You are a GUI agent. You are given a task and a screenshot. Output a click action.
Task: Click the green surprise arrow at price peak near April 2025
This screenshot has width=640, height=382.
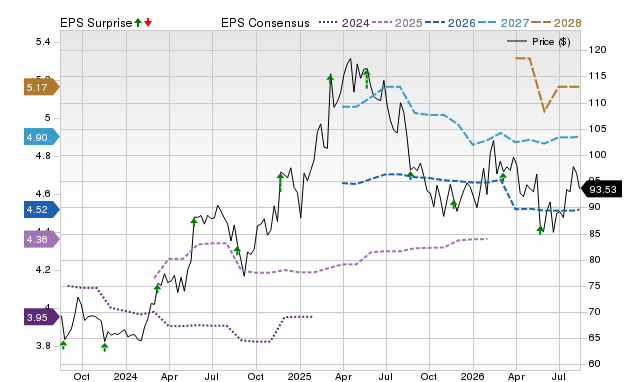[x=330, y=78]
